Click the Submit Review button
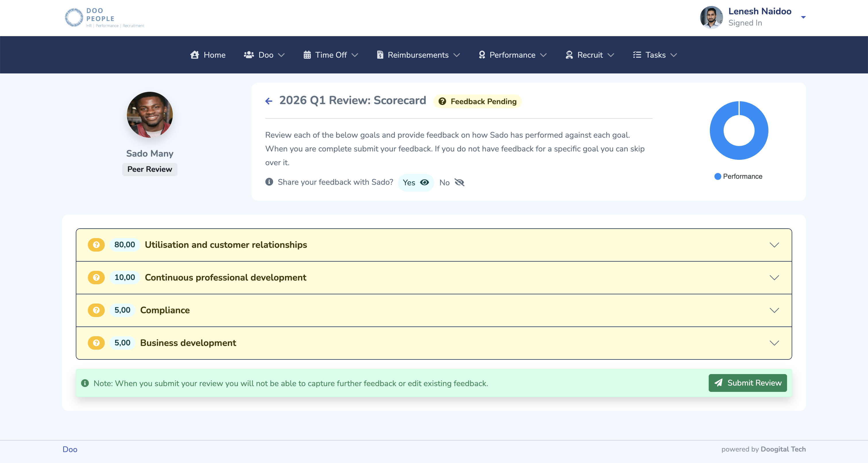 point(747,383)
